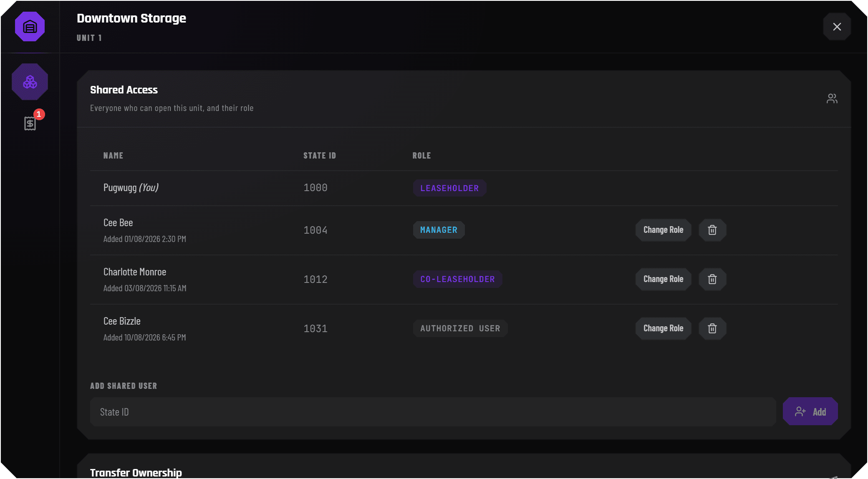Screen dimensions: 868x479
Task: Click state ID 1000
Action: [315, 188]
